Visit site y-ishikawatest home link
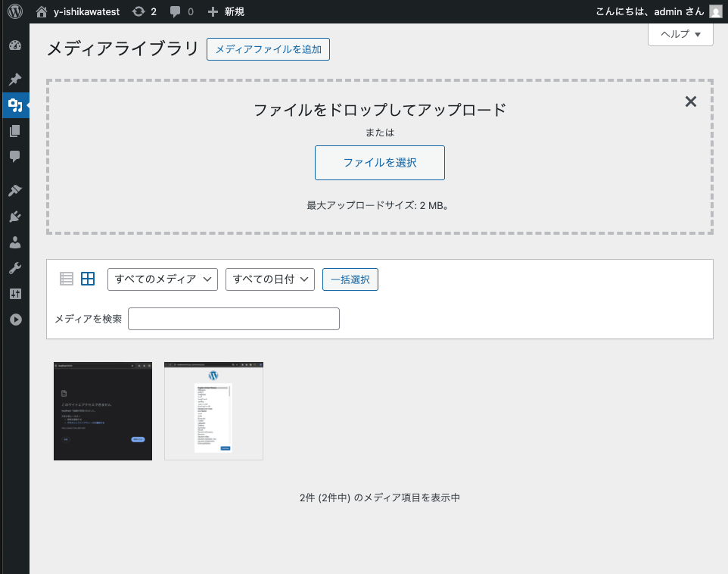 pyautogui.click(x=77, y=11)
